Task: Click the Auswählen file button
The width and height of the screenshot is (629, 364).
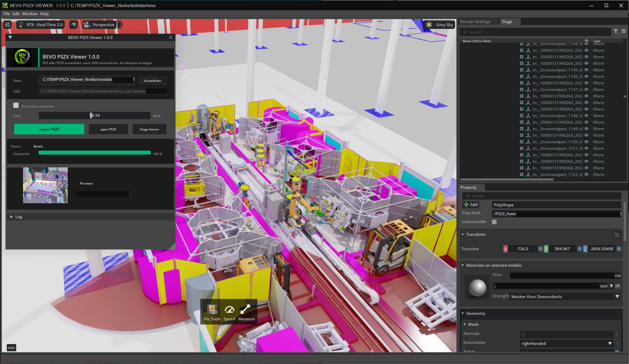Action: tap(152, 81)
